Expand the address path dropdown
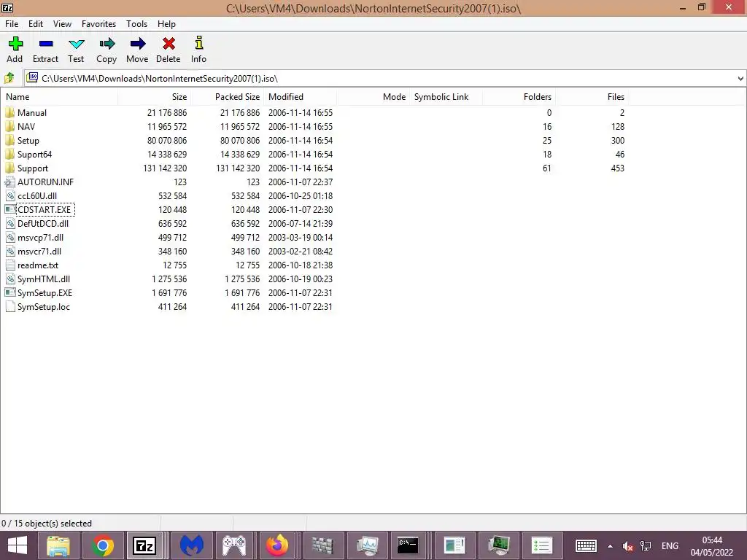This screenshot has height=560, width=747. 740,79
